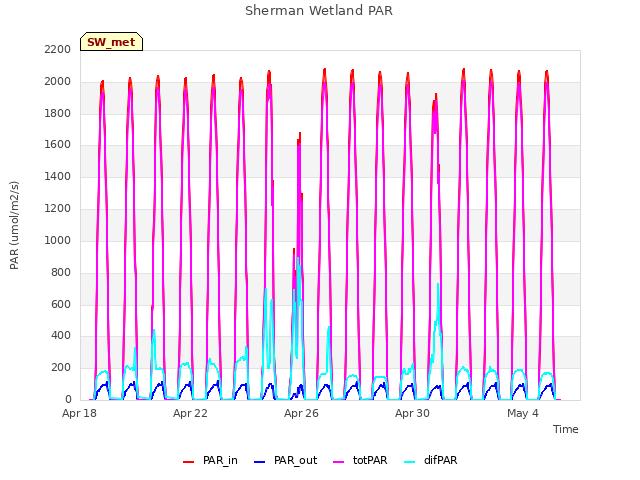Click the tallest cyan difPAR spike near 900

(x=298, y=259)
